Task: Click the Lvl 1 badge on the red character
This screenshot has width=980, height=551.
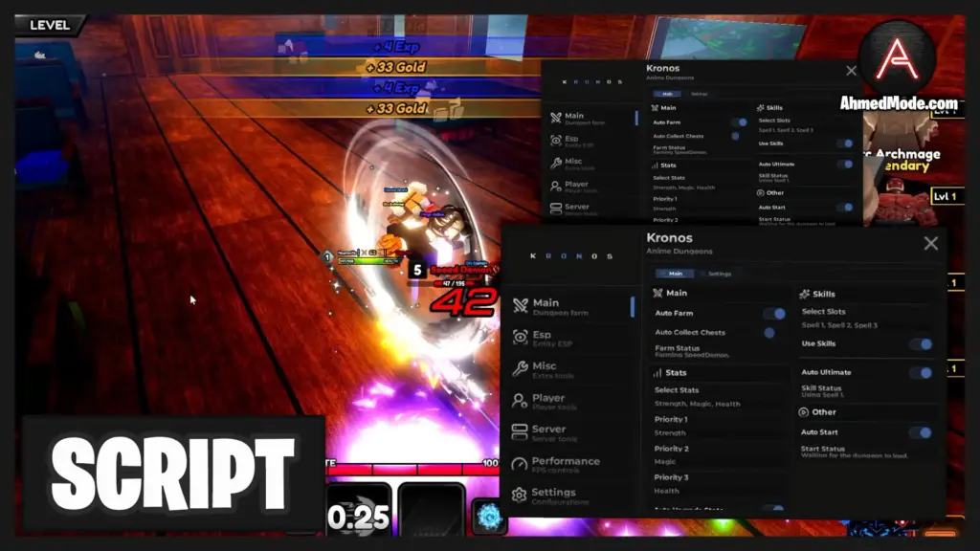Action: (945, 196)
